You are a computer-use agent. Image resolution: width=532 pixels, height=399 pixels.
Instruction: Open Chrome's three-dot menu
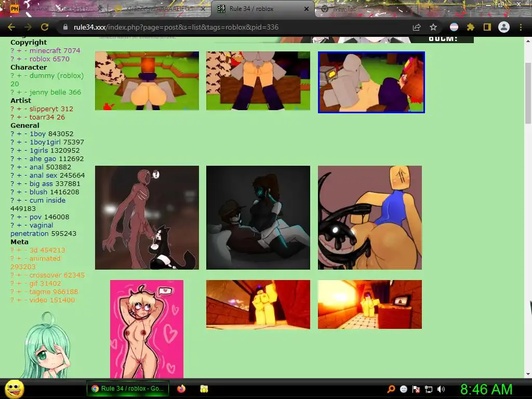pos(521,27)
